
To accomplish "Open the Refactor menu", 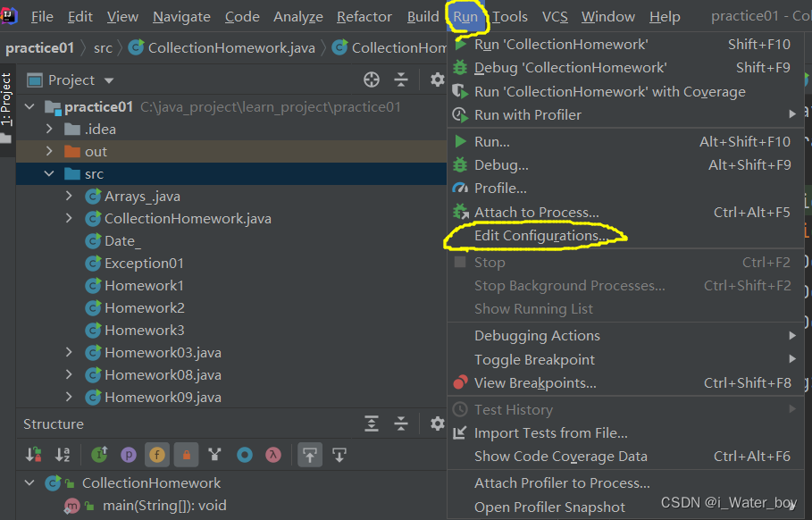I will pos(364,17).
